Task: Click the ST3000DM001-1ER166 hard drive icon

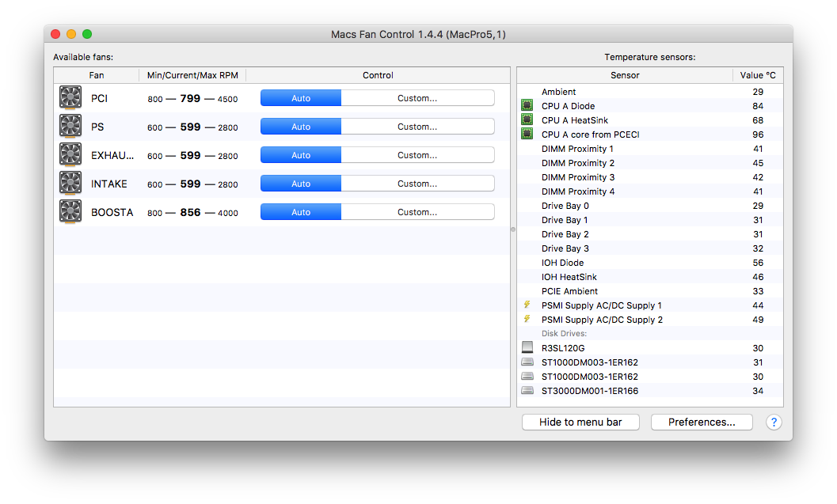Action: [x=527, y=390]
